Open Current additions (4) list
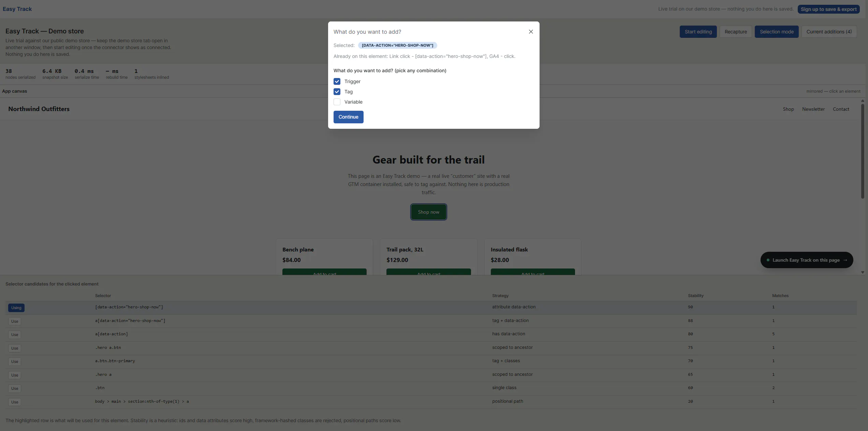This screenshot has height=431, width=868. coord(829,32)
